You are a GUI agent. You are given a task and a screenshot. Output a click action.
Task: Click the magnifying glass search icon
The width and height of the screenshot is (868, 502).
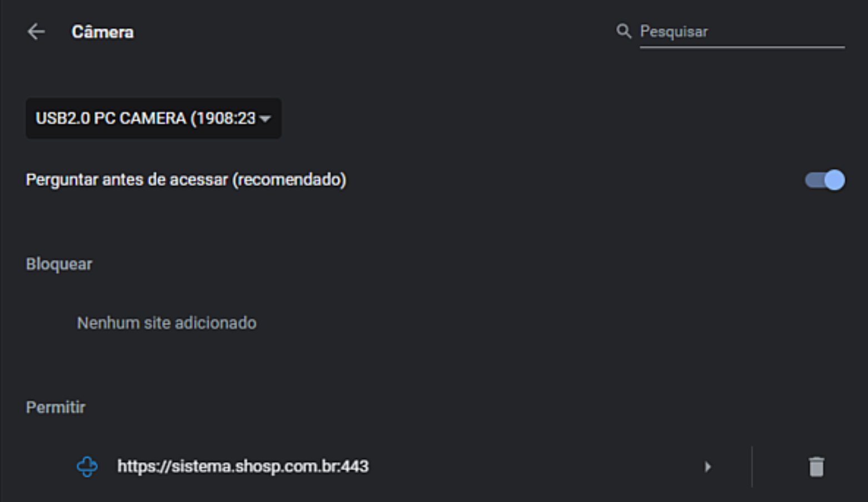623,31
